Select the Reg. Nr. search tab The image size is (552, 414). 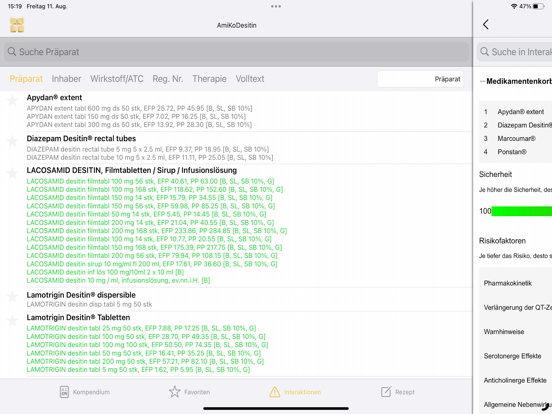point(168,79)
